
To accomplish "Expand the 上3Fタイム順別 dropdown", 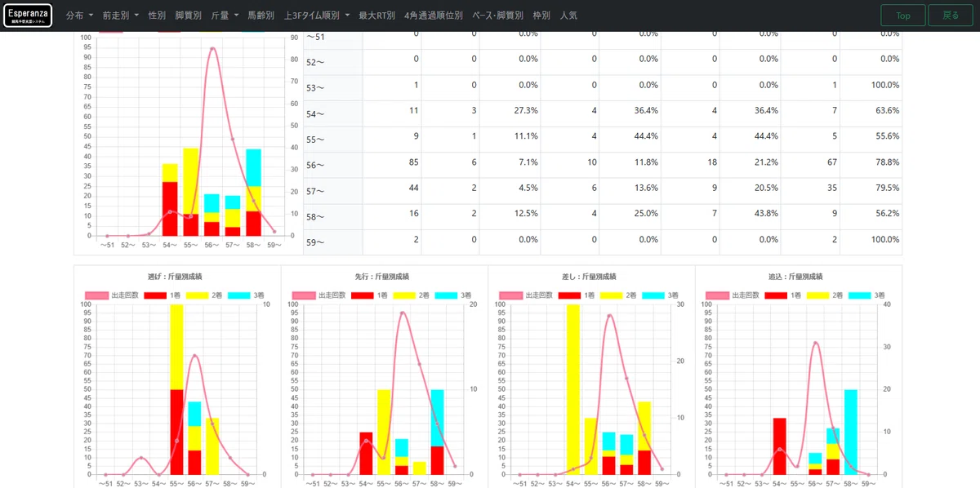I will 317,16.
